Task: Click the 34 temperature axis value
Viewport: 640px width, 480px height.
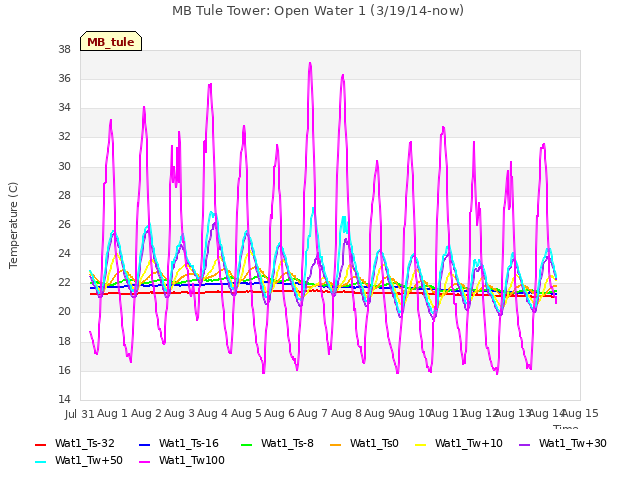Action: point(64,108)
